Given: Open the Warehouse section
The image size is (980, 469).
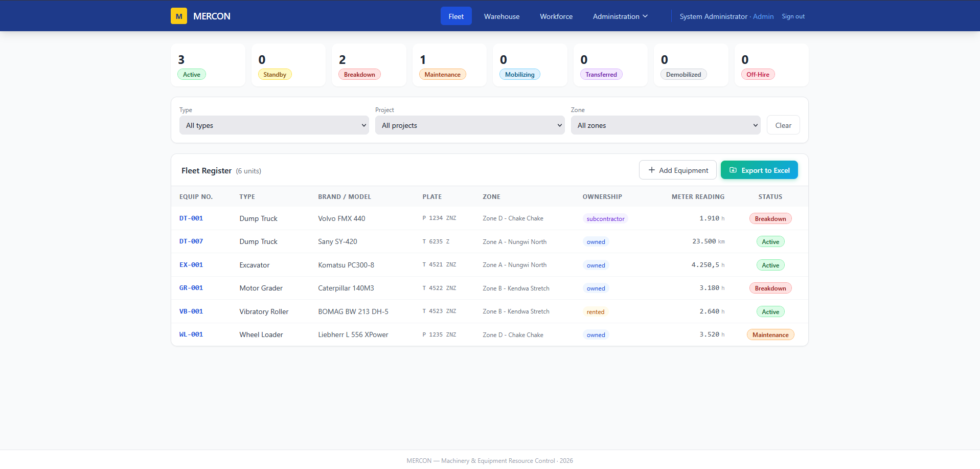Looking at the screenshot, I should coord(502,16).
